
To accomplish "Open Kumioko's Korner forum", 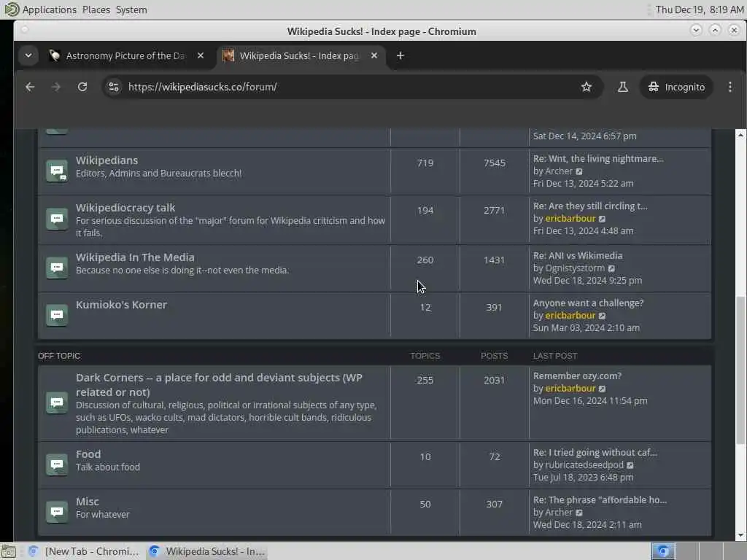I will pos(122,305).
